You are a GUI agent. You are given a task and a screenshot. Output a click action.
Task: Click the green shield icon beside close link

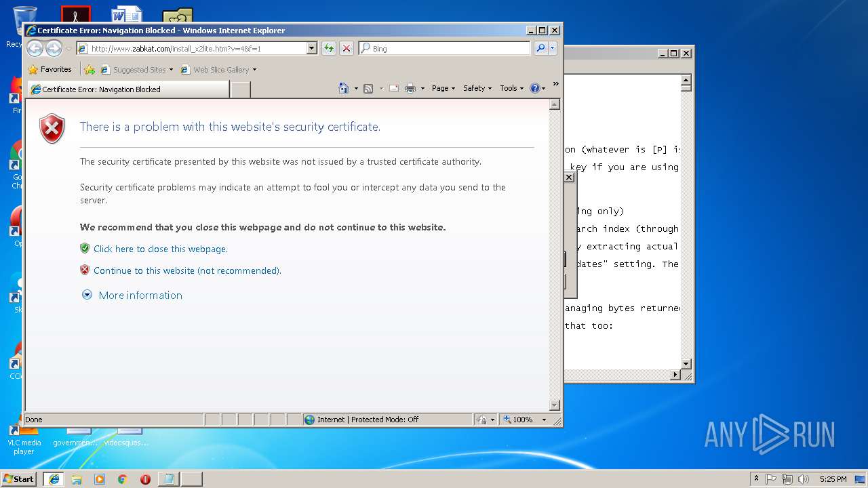(85, 248)
